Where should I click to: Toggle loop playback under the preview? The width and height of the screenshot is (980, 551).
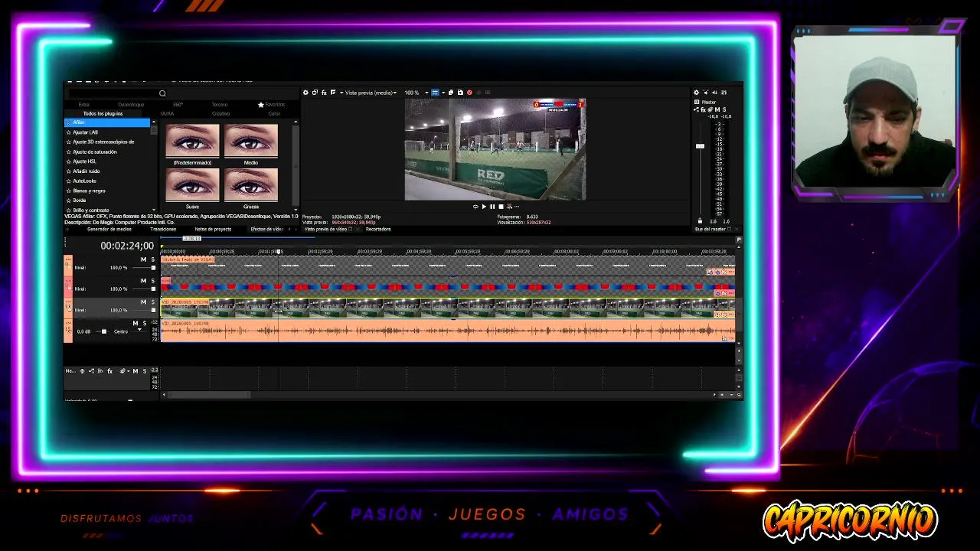click(475, 207)
